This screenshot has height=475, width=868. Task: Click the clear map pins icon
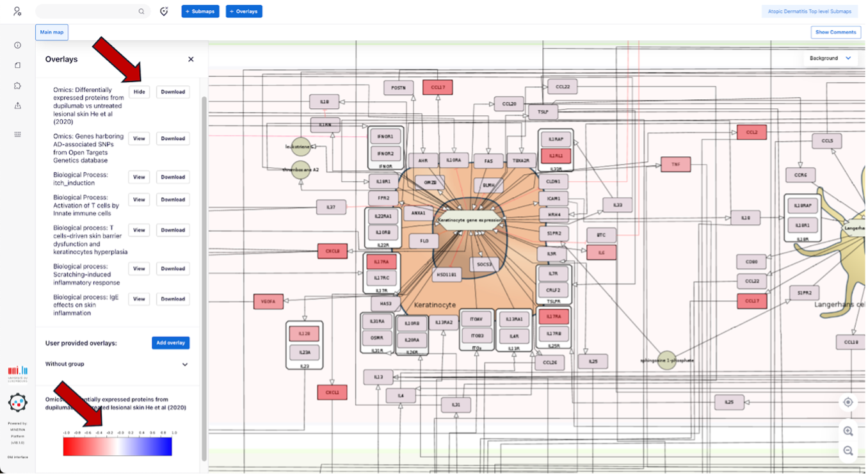click(164, 12)
